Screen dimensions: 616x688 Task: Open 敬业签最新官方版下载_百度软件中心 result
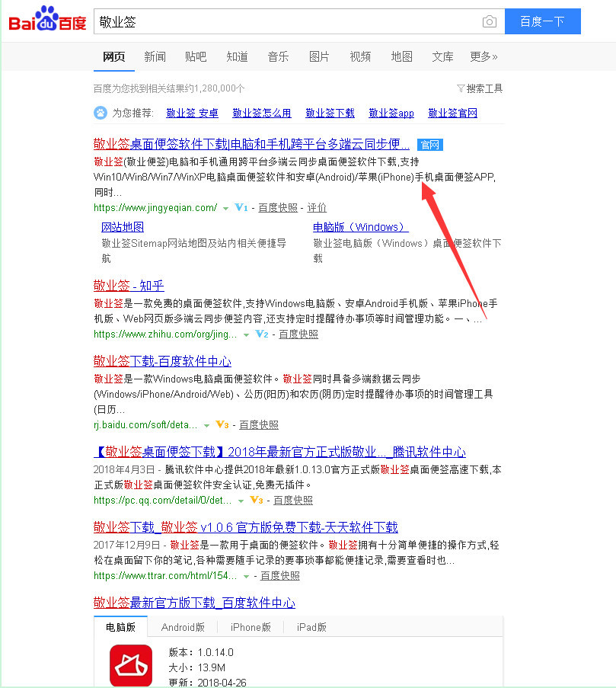coord(194,603)
